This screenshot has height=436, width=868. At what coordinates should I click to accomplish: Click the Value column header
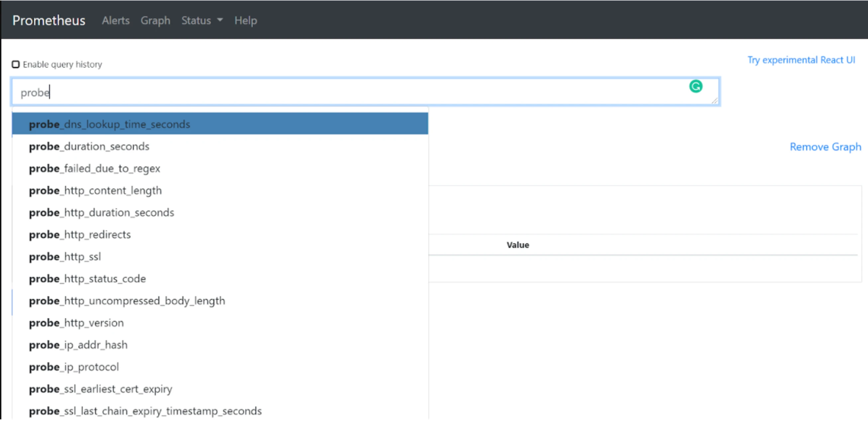[518, 245]
